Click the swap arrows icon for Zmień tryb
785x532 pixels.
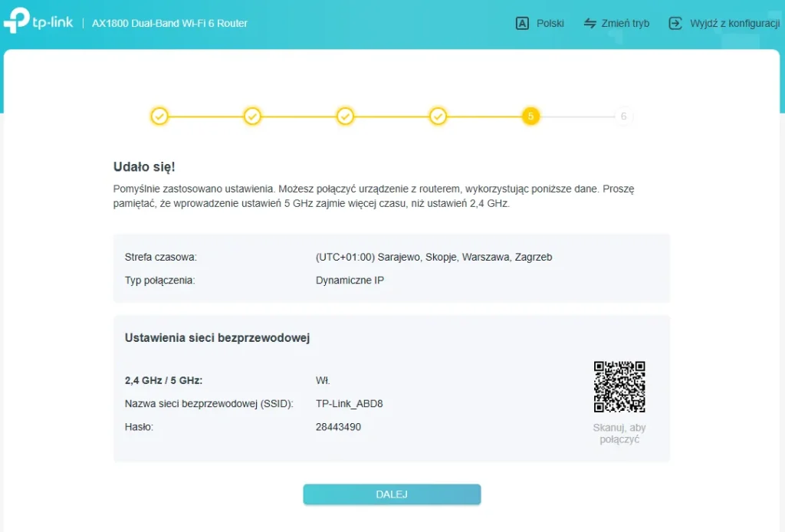pyautogui.click(x=590, y=24)
